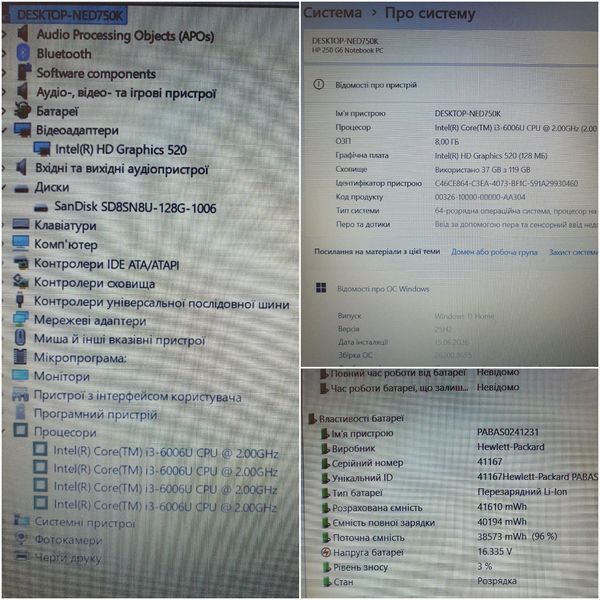This screenshot has height=600, width=600.
Task: Click the Windows logo beside Відомості про ОС Windows
Action: pyautogui.click(x=321, y=288)
